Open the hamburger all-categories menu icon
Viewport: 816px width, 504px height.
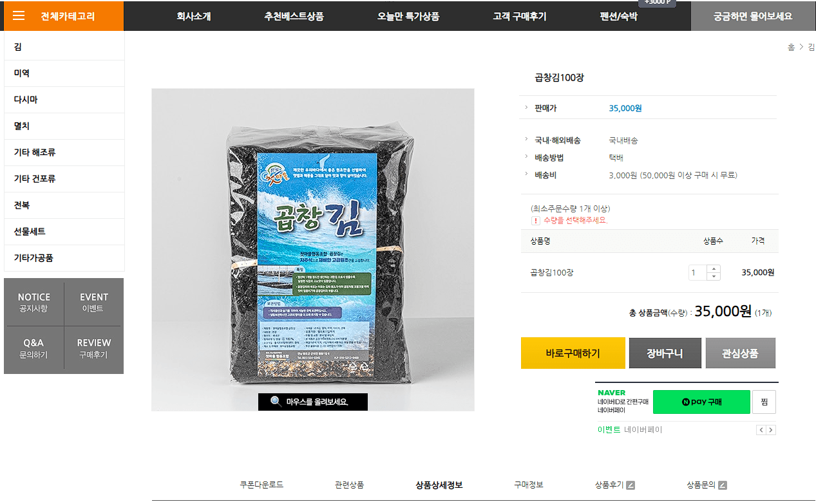click(19, 16)
